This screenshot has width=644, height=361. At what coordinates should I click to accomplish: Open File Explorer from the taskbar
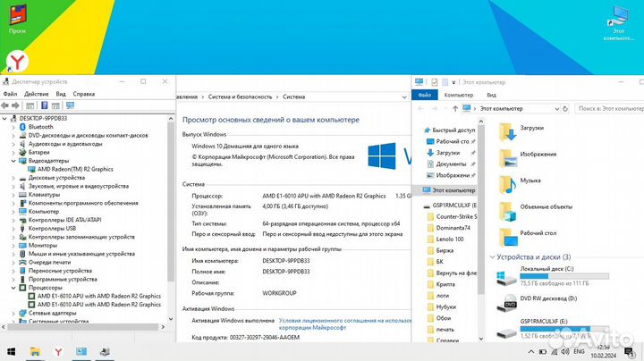coord(36,351)
